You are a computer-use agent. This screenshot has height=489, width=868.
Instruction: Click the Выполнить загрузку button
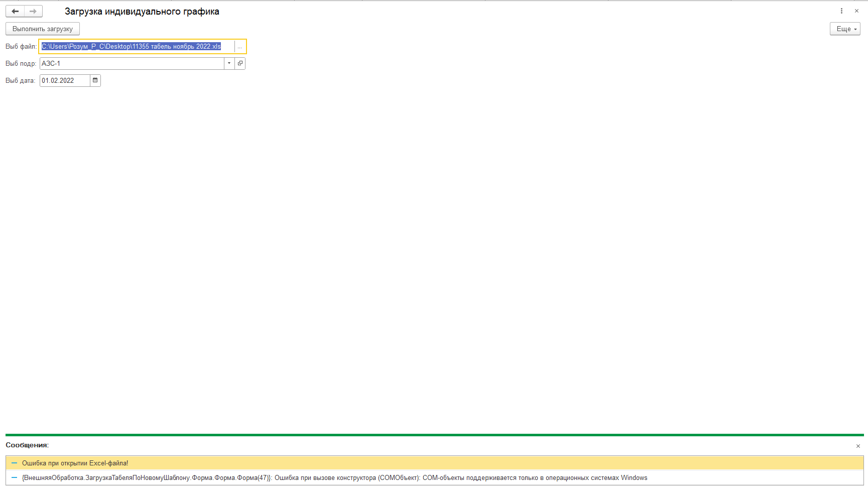[43, 29]
